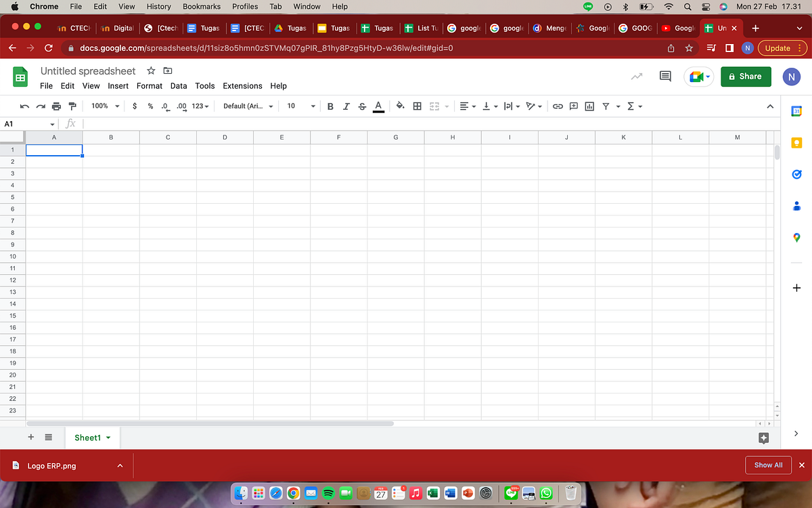The width and height of the screenshot is (812, 508).
Task: Format selection as currency
Action: pyautogui.click(x=134, y=106)
